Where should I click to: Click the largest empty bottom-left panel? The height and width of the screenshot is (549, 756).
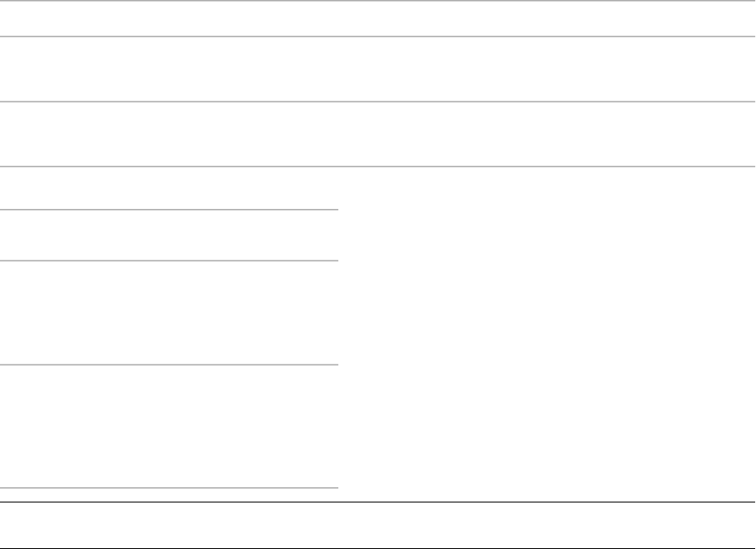pyautogui.click(x=169, y=426)
